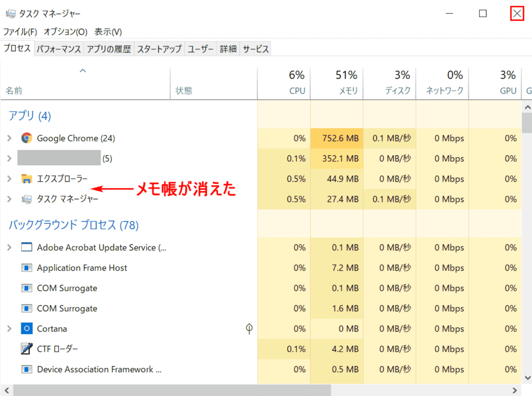Click the horizontal scrollbar right arrow

click(x=515, y=390)
